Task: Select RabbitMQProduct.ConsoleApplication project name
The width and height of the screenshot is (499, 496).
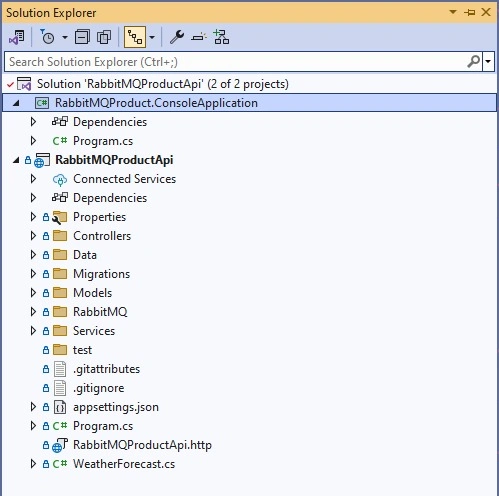Action: point(156,103)
